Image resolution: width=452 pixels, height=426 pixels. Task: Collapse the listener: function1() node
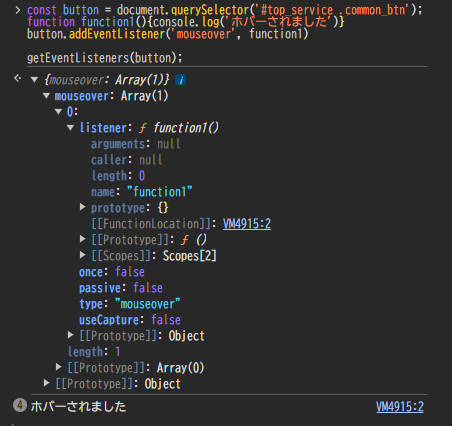70,128
